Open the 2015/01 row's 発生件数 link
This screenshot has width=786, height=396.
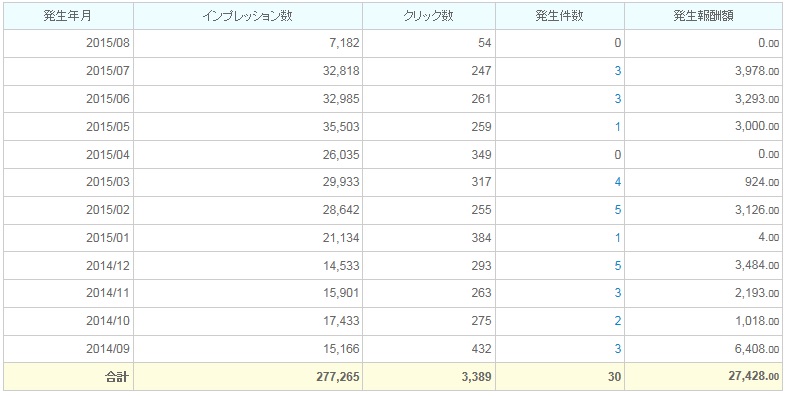click(618, 238)
